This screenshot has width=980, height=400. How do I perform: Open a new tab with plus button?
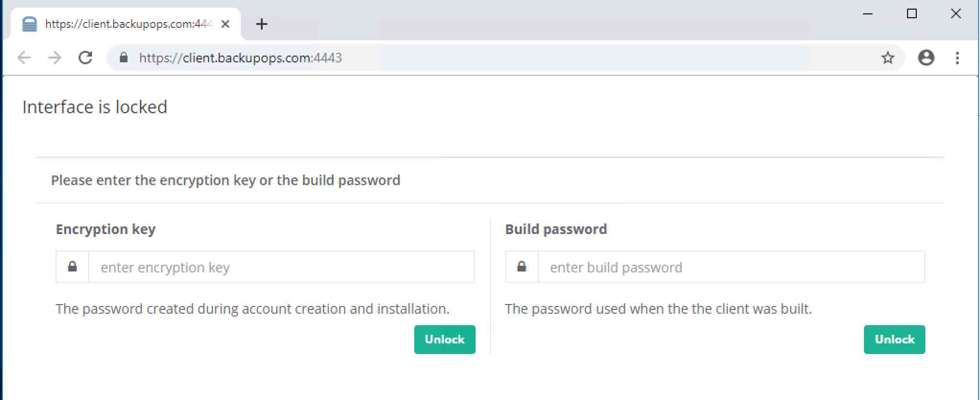[262, 24]
